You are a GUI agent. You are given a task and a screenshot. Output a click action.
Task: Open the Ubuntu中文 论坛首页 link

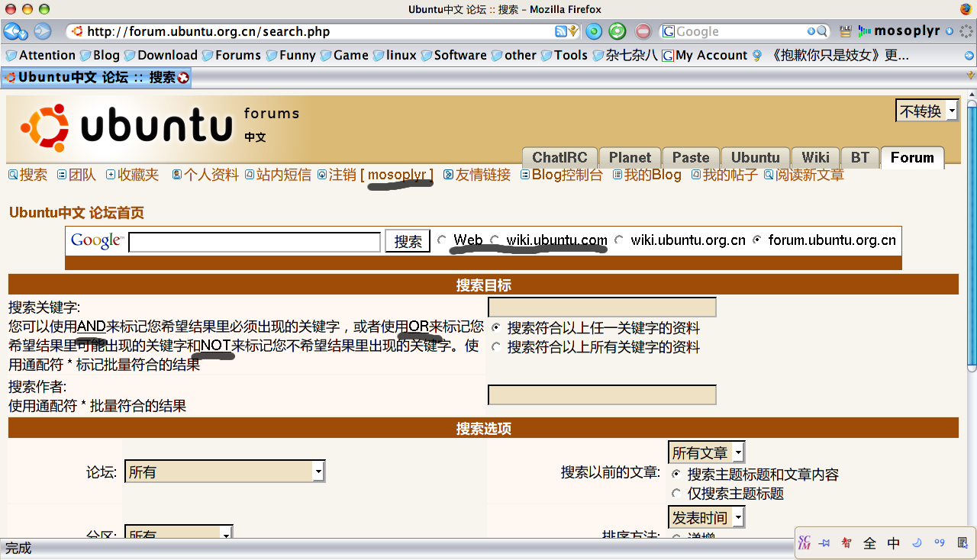point(76,213)
